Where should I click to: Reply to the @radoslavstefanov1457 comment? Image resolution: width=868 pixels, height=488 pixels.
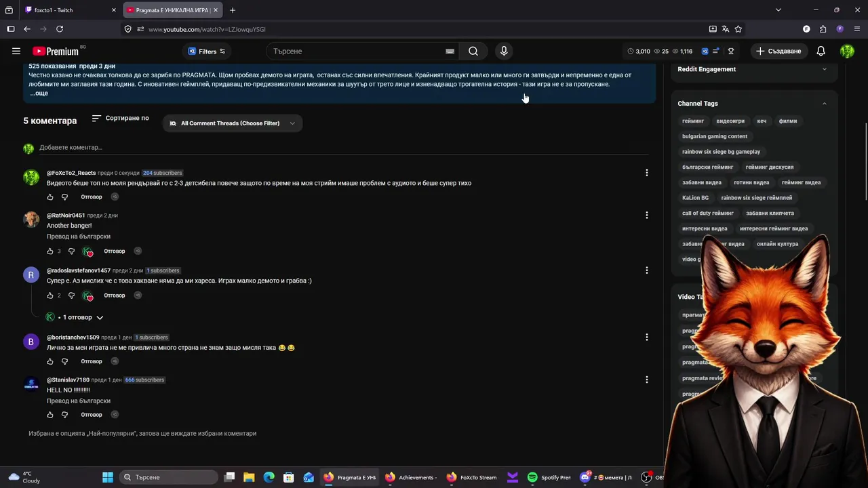coord(115,296)
